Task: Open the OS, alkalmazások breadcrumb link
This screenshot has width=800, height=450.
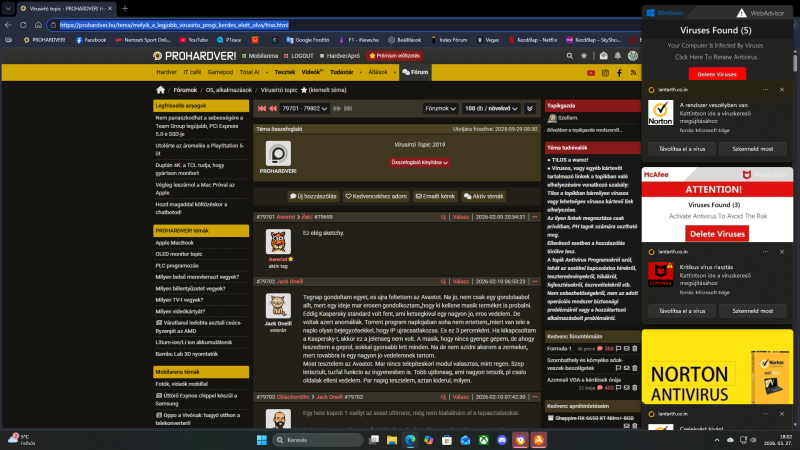Action: (229, 90)
